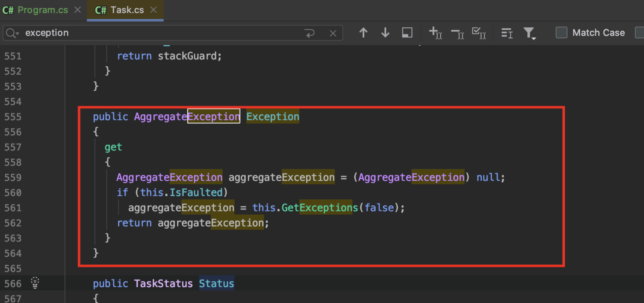
Task: Click the Status property name
Action: (216, 284)
